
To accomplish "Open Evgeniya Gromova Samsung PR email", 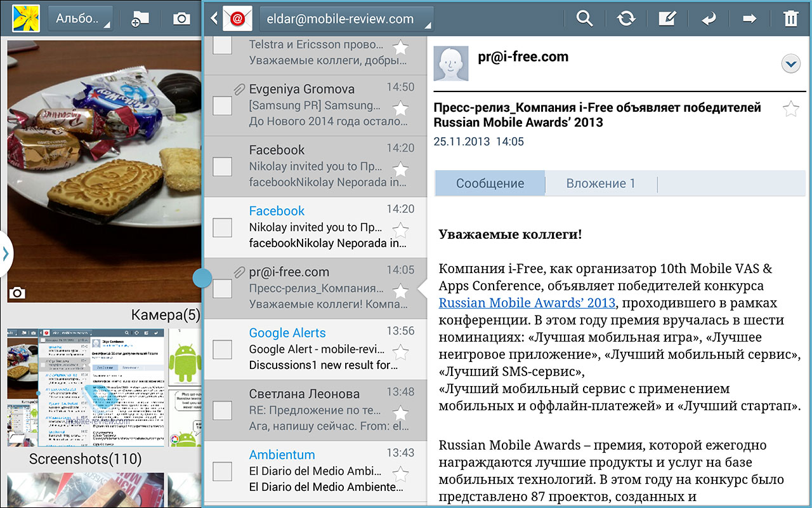I will click(x=315, y=105).
